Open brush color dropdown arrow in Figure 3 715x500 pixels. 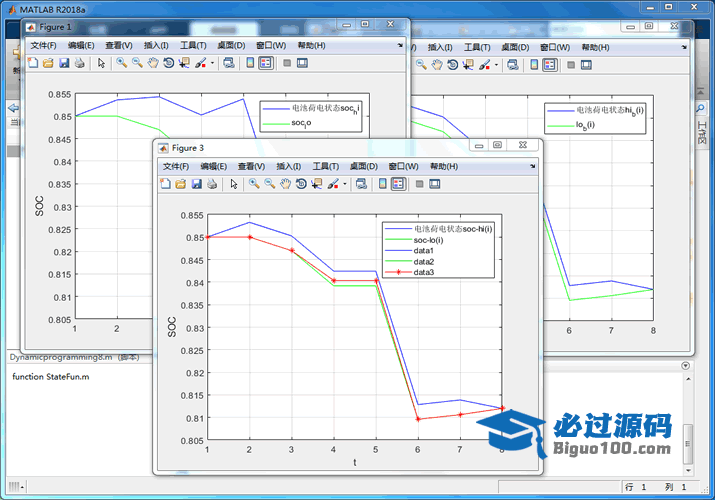click(x=345, y=184)
